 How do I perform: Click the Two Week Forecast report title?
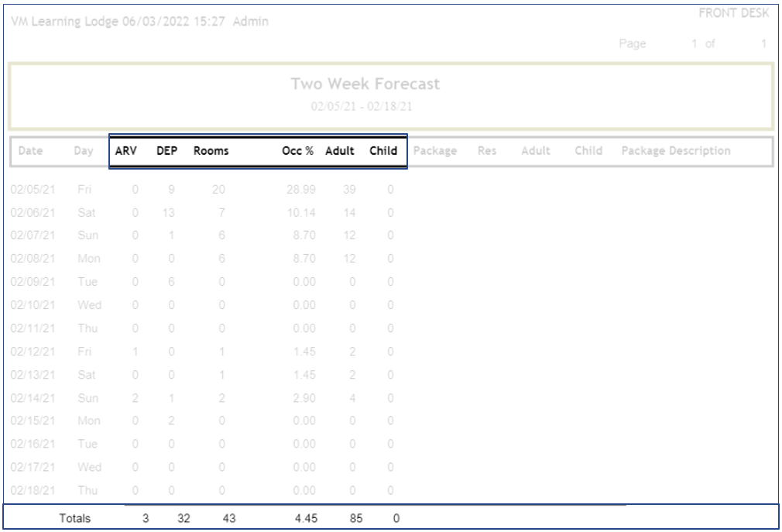(x=365, y=84)
